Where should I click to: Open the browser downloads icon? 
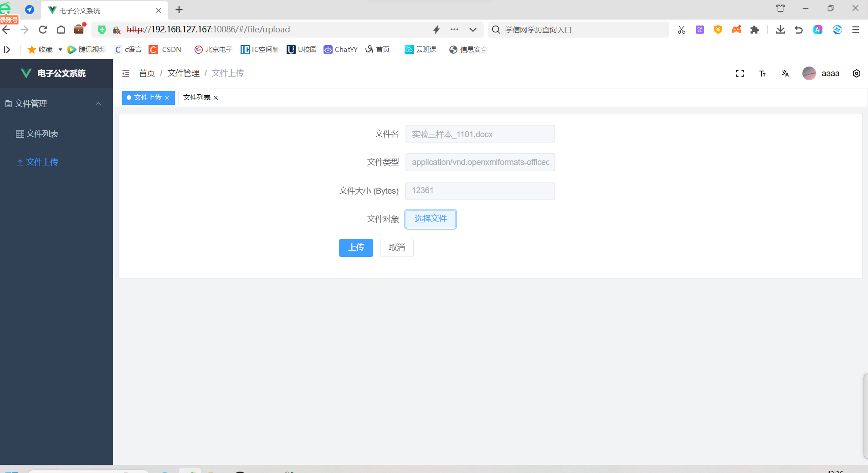tap(781, 30)
